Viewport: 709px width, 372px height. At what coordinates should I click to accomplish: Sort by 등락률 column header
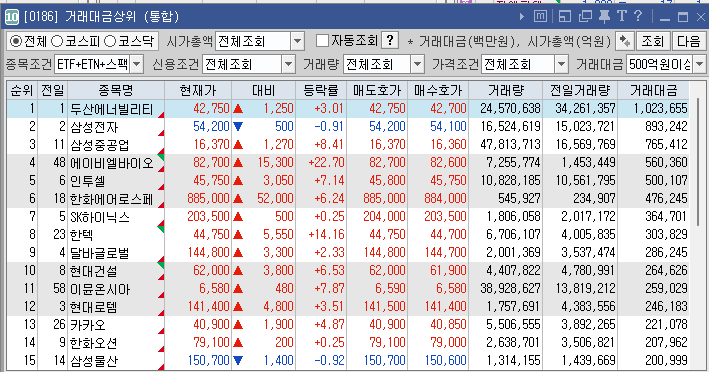(x=321, y=90)
